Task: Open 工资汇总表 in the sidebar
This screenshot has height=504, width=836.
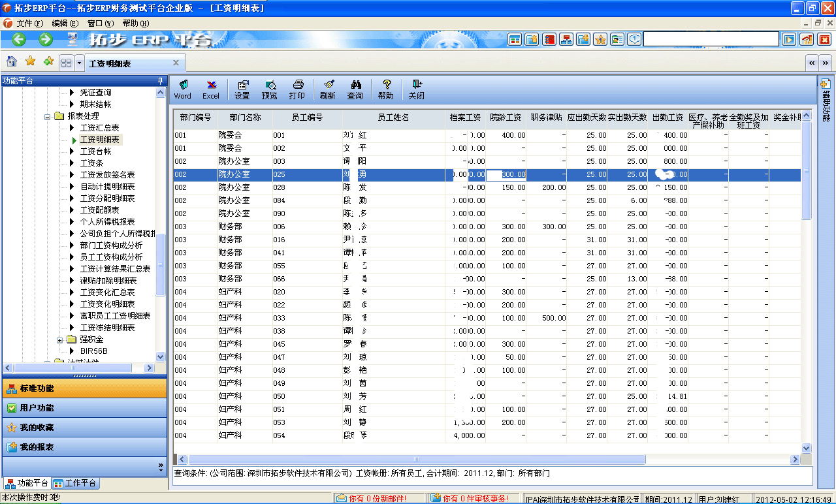Action: pos(99,127)
